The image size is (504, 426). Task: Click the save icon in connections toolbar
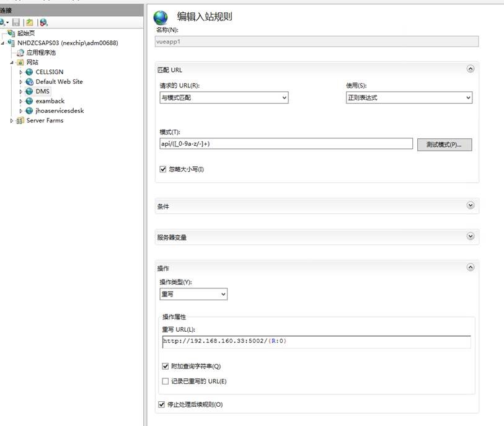point(16,22)
